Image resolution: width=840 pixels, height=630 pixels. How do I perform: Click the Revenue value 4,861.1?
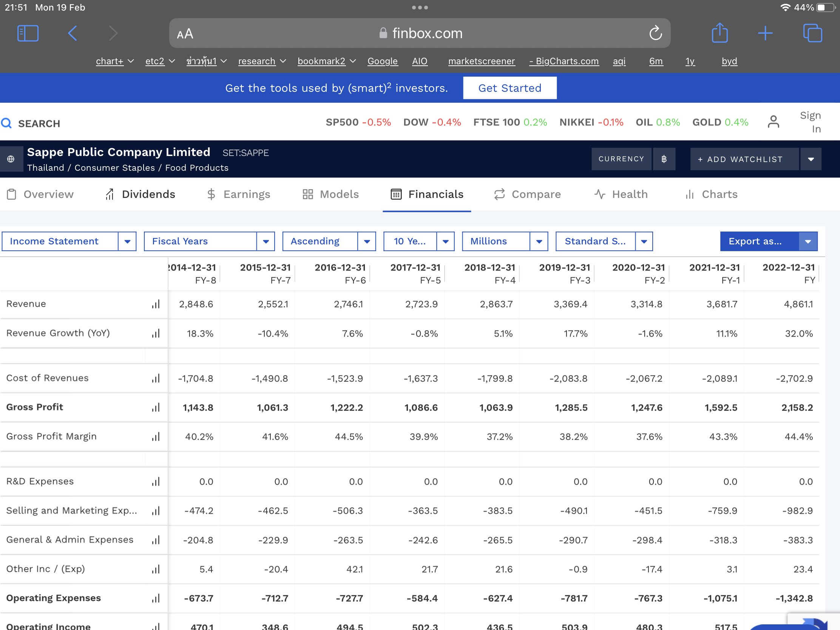798,304
